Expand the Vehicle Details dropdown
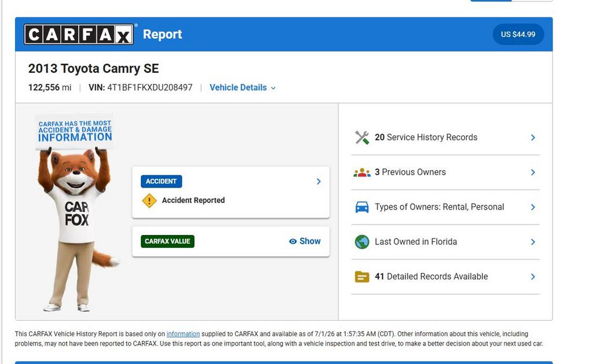Screen dimensions: 593x364 [243, 88]
